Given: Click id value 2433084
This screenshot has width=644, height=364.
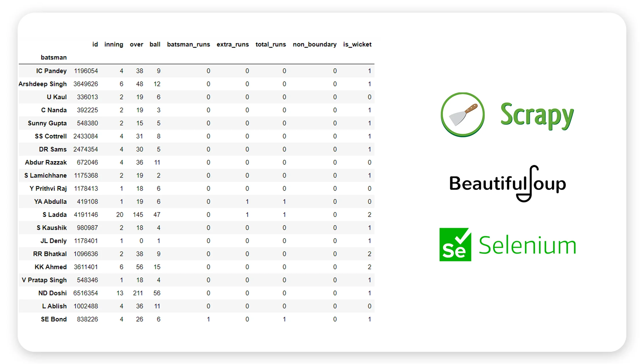Looking at the screenshot, I should (86, 136).
